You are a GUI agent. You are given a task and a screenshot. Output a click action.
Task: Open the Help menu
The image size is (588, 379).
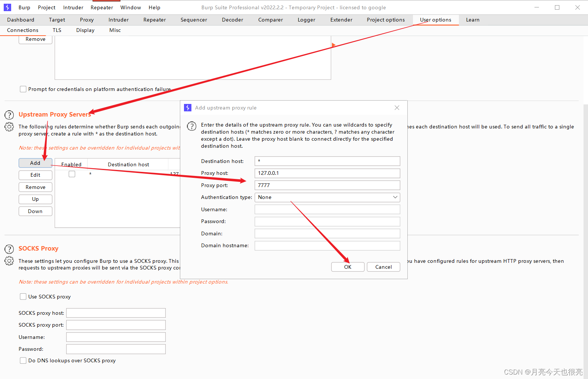pyautogui.click(x=154, y=7)
